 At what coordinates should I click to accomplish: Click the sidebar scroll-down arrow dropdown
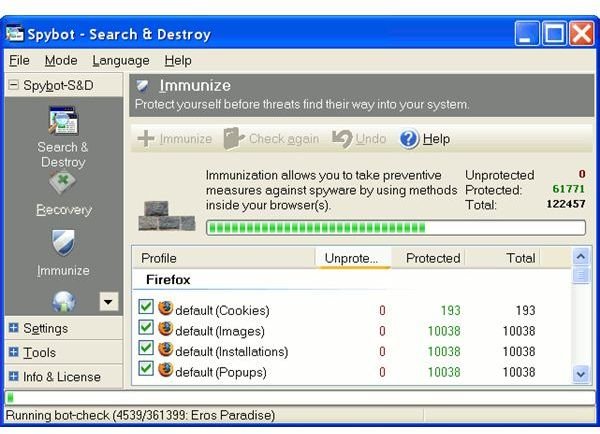pos(109,302)
